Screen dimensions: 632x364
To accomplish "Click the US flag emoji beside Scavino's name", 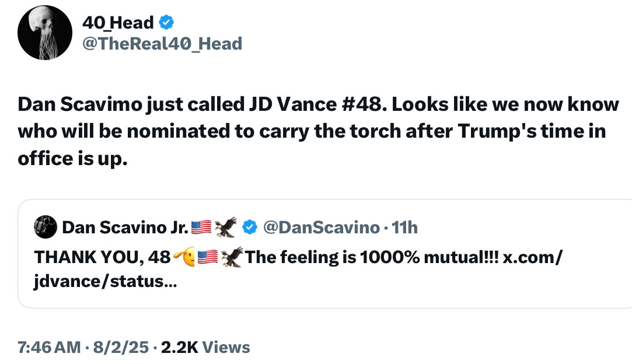I will coord(201,227).
